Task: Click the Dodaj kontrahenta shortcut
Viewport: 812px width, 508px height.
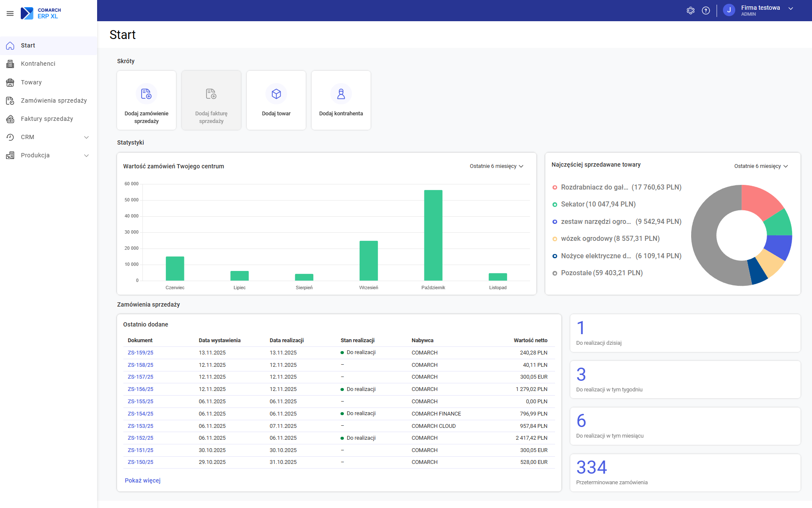Action: pos(341,100)
